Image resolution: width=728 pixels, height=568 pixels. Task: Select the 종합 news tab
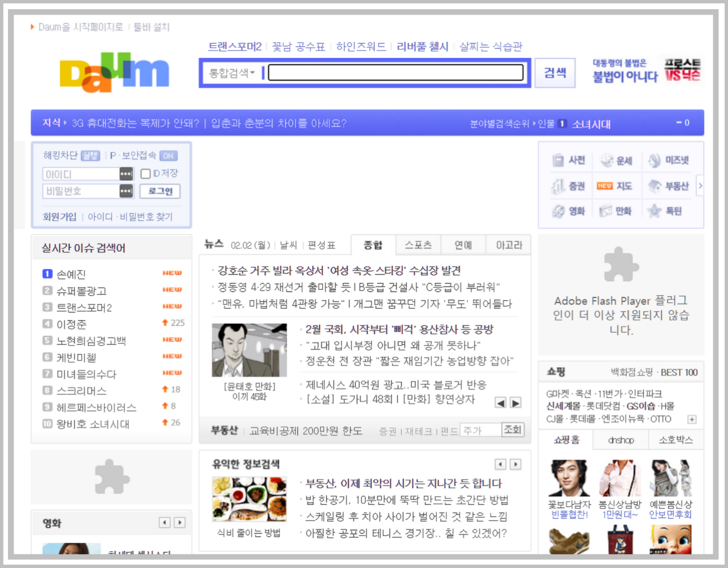[373, 245]
